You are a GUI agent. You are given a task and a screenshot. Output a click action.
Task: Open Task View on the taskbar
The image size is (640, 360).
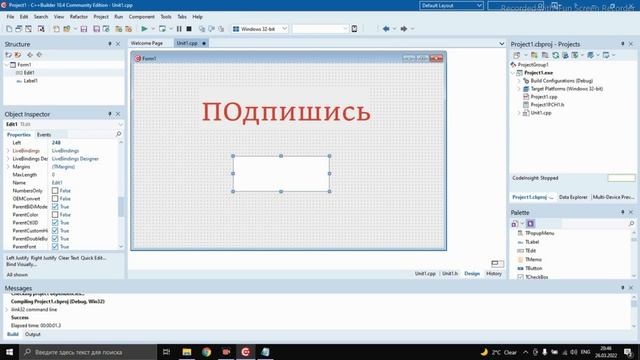(166, 352)
